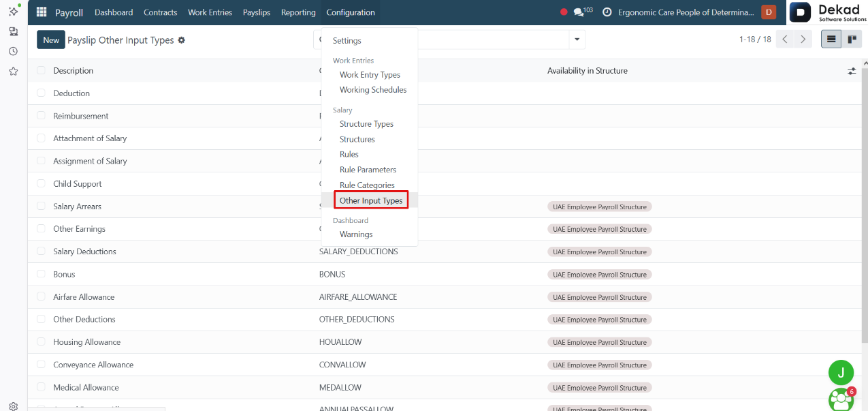Click UAE Employee Payroll Structure tag in Salary Arrears row
The height and width of the screenshot is (411, 868).
[600, 207]
